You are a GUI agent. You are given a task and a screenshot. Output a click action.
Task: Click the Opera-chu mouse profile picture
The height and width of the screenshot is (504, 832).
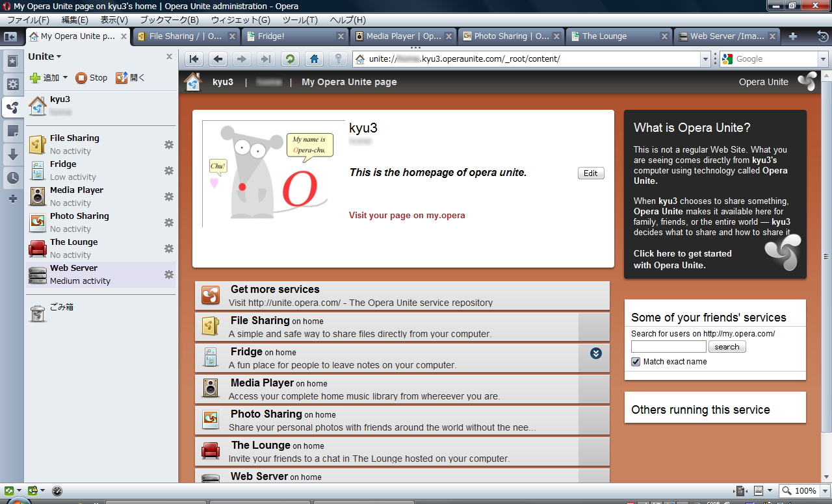pos(274,173)
